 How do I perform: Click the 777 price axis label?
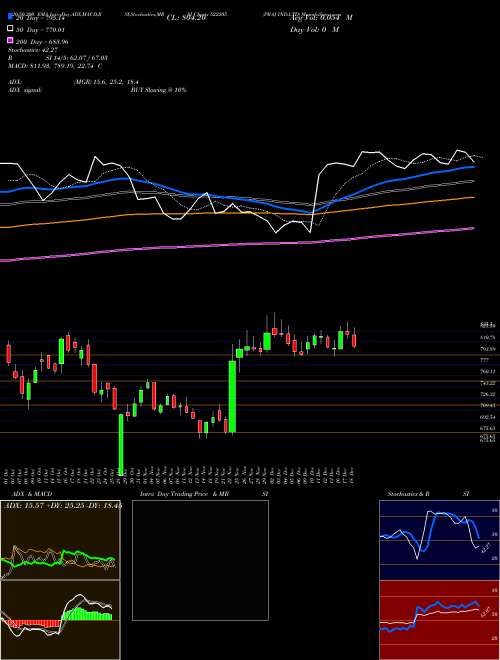[484, 360]
